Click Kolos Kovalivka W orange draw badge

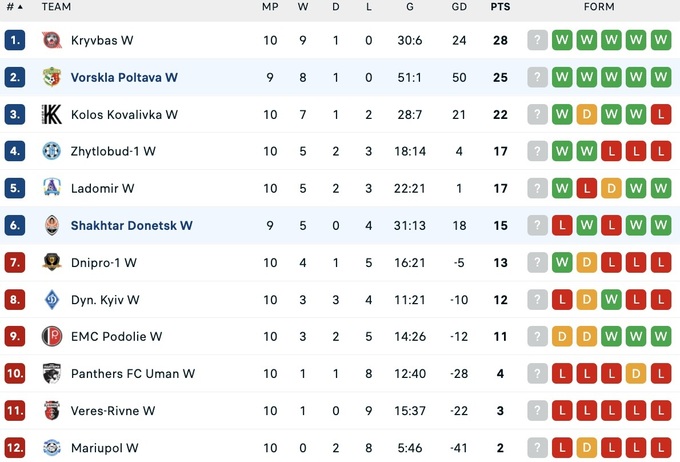click(x=587, y=115)
